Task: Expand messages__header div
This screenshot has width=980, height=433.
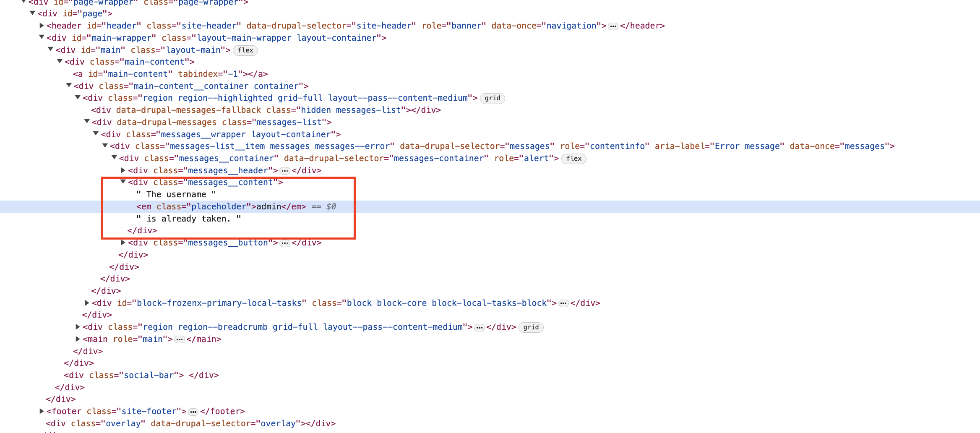Action: coord(123,170)
